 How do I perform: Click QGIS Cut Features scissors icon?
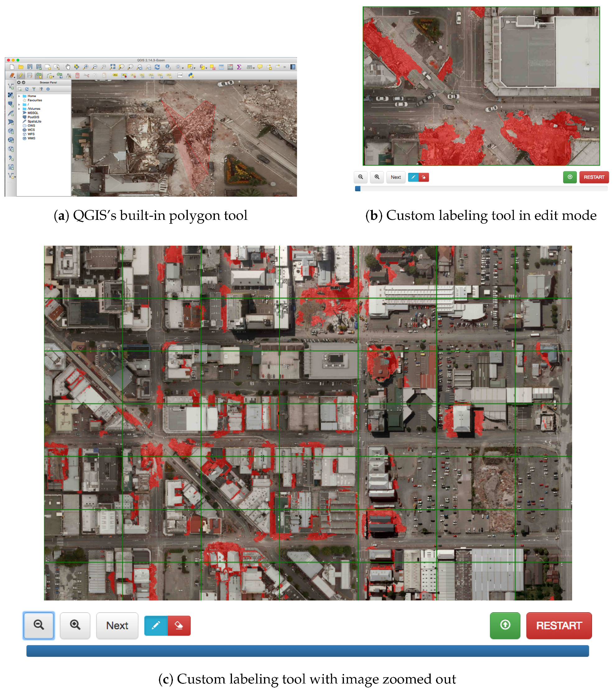[87, 76]
